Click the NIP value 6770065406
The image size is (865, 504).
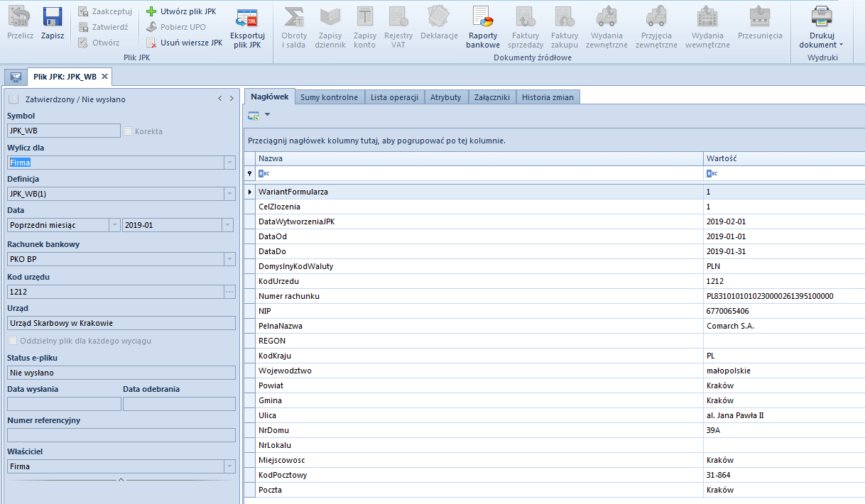tap(727, 311)
